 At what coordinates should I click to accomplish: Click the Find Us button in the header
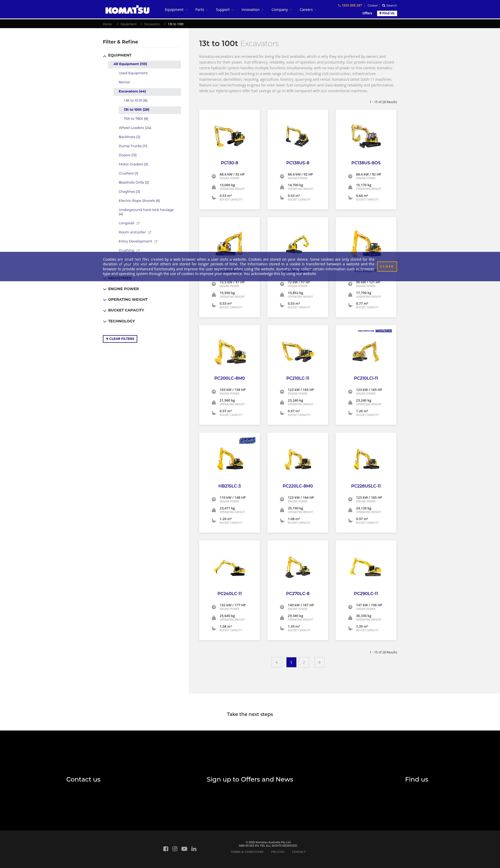click(387, 13)
